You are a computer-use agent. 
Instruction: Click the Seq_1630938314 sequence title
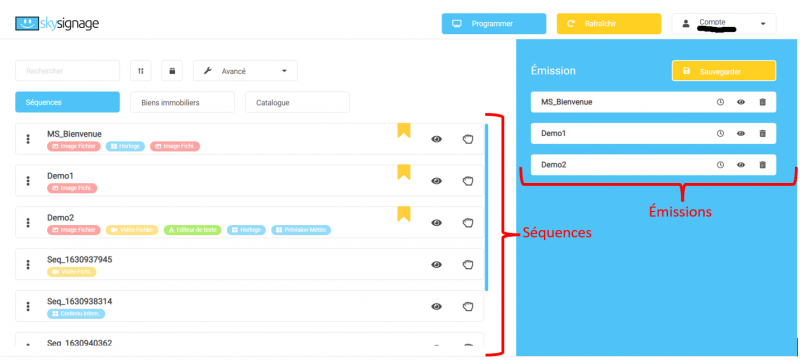[80, 301]
